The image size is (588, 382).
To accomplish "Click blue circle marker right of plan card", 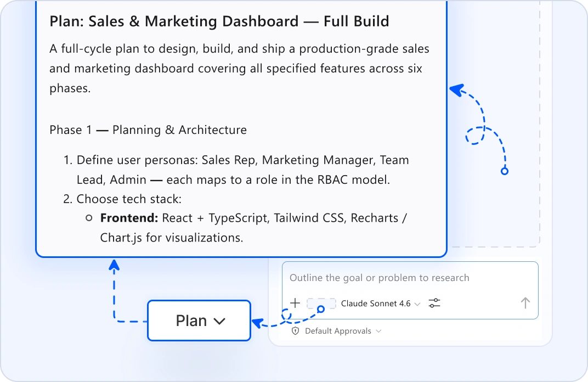I will click(x=505, y=171).
